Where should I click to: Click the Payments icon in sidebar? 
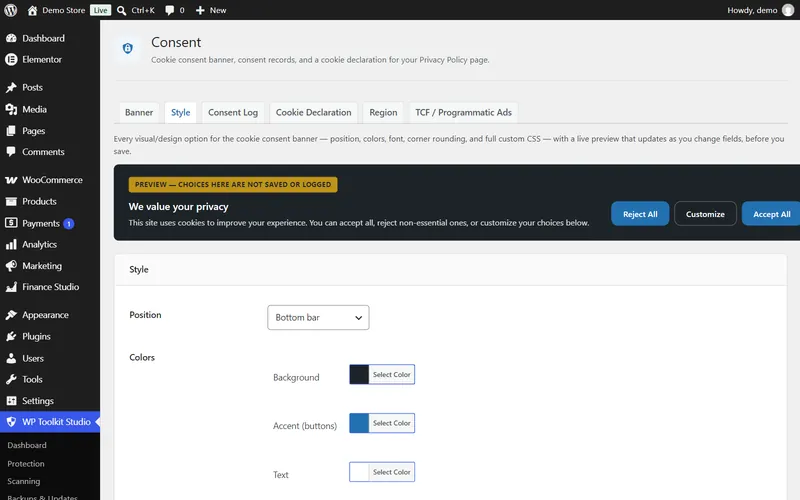pos(11,223)
